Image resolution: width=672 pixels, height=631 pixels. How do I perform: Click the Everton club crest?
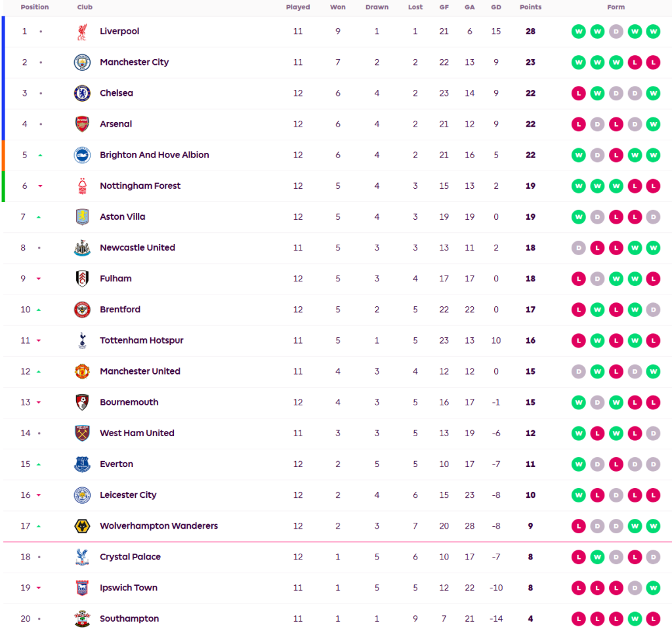tap(82, 464)
